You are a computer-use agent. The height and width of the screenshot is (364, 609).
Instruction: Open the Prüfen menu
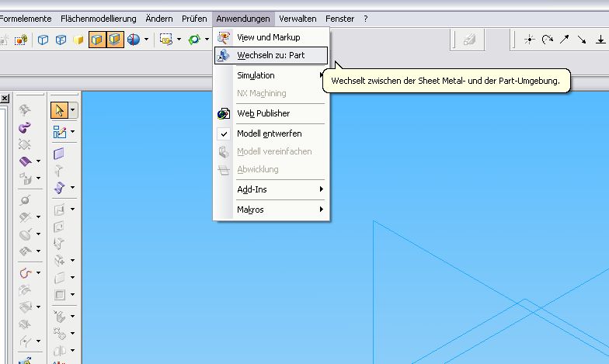point(194,19)
